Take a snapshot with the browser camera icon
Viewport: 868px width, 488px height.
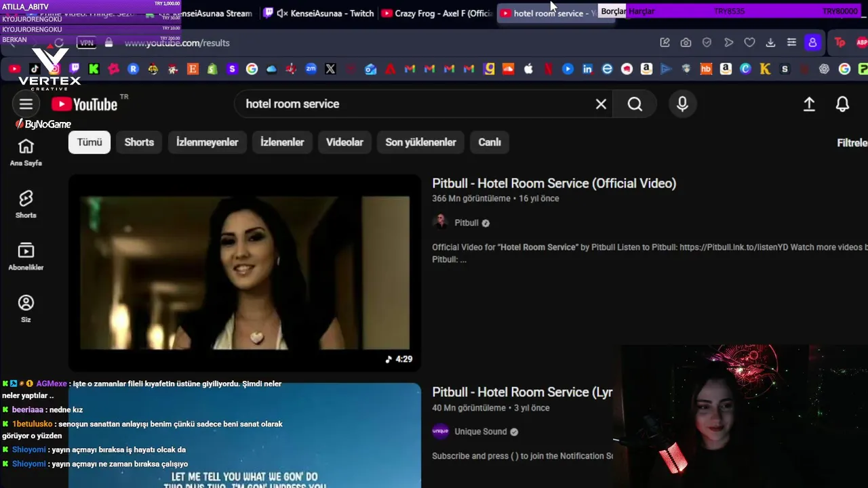pos(686,43)
